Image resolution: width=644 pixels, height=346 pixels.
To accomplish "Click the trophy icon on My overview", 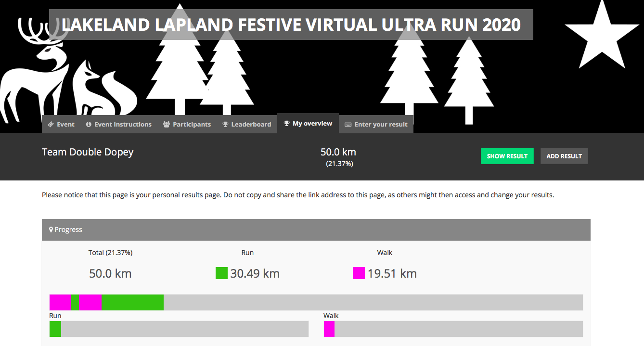I will 286,124.
